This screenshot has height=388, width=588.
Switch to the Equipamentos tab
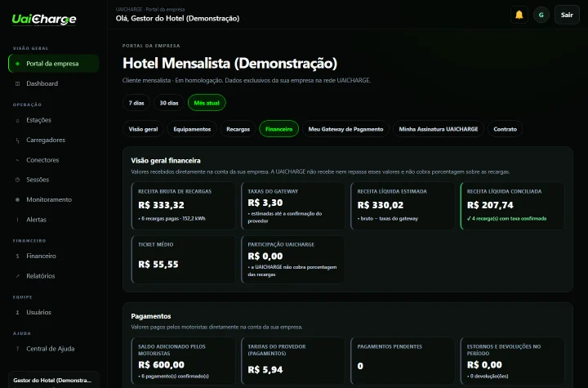[x=192, y=129]
